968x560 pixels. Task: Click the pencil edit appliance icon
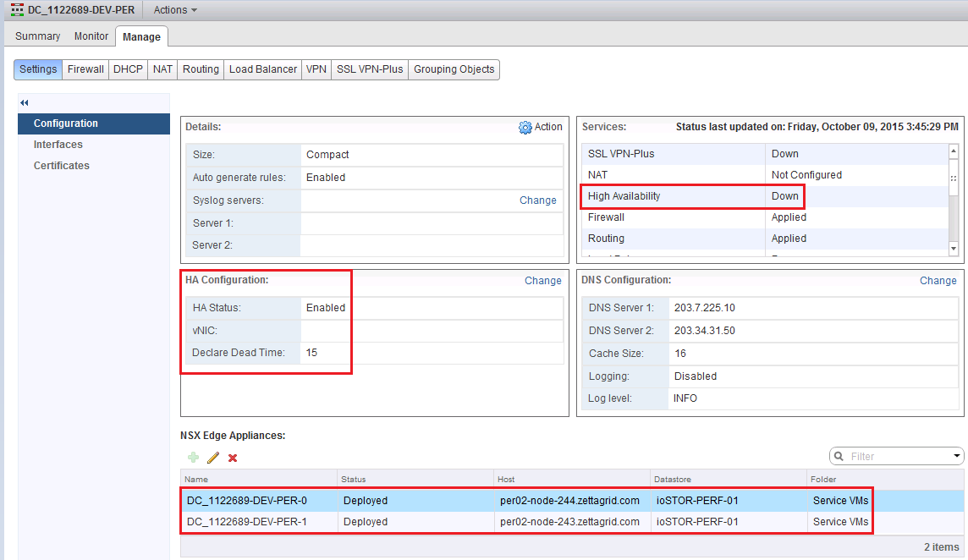[213, 458]
